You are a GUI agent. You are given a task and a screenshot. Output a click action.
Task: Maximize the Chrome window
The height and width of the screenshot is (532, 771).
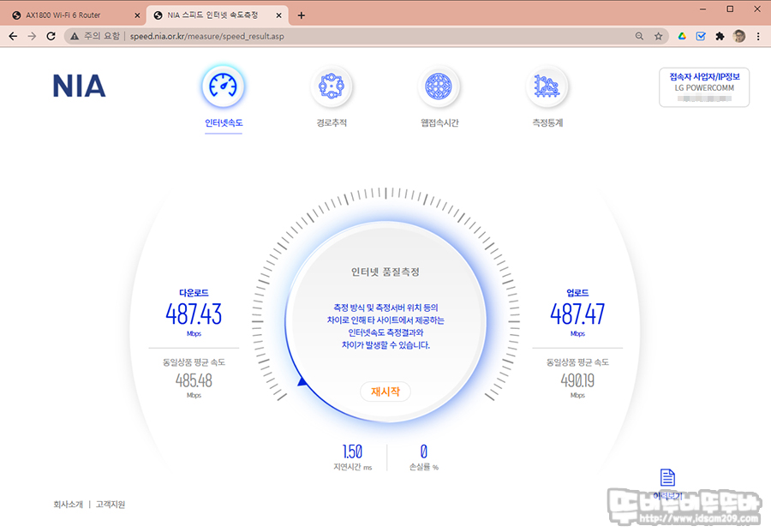(730, 9)
